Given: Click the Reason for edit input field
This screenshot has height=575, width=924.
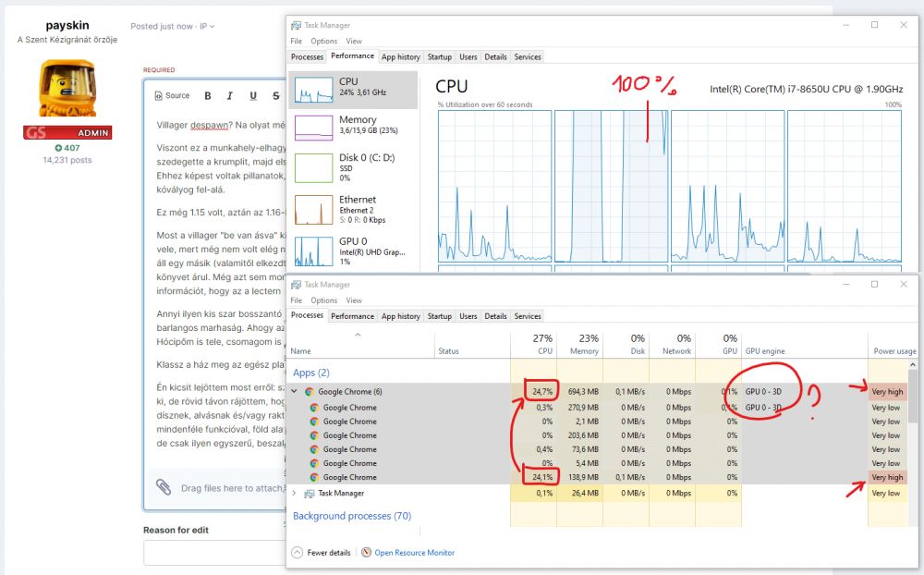Looking at the screenshot, I should pyautogui.click(x=214, y=553).
